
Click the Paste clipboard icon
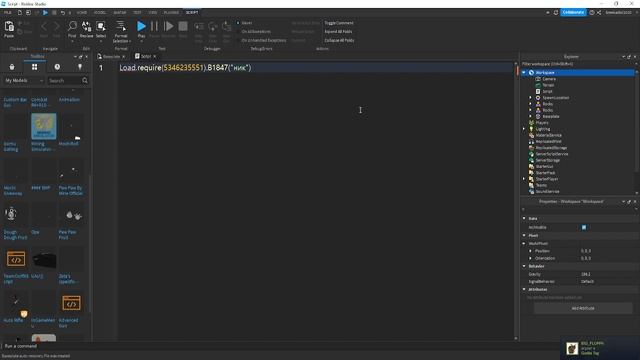[9, 27]
